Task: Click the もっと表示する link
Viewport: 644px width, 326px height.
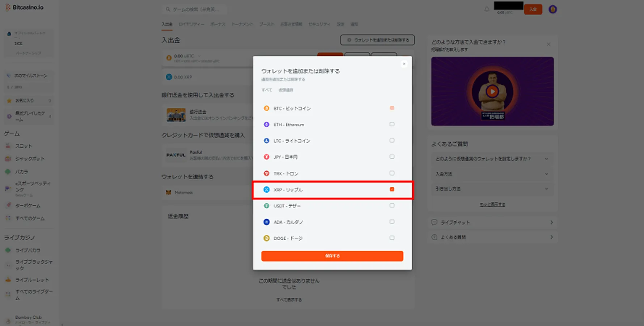Action: 492,205
